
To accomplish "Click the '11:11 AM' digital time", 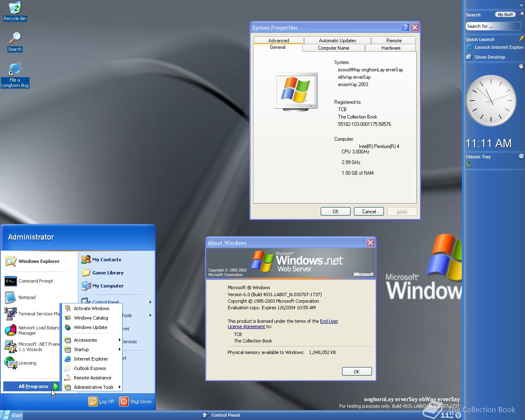I will (488, 144).
